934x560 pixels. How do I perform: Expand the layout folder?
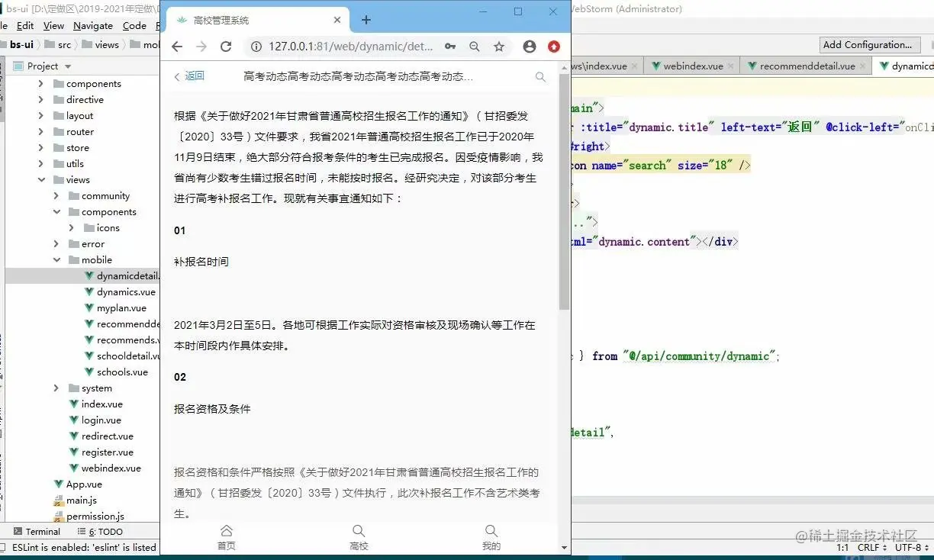pyautogui.click(x=41, y=116)
